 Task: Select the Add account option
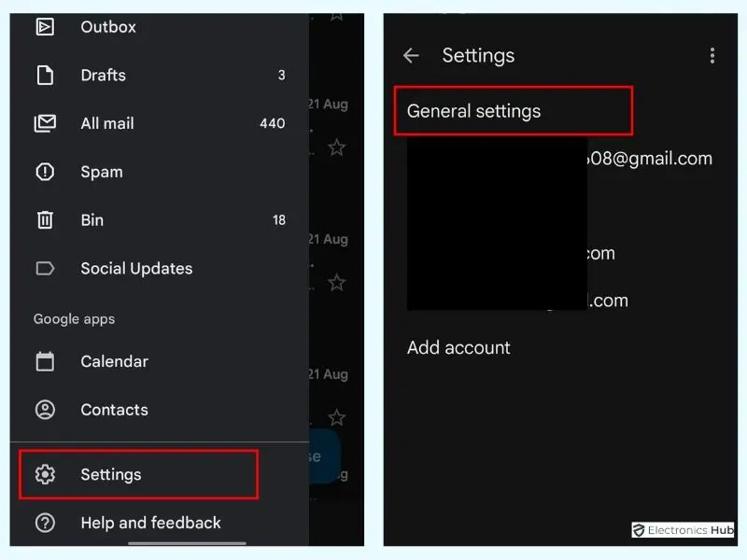tap(458, 347)
